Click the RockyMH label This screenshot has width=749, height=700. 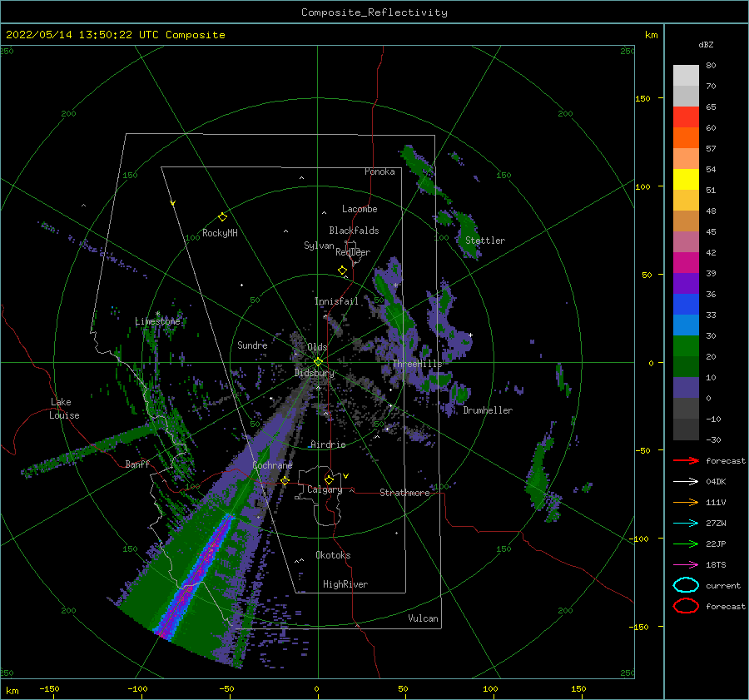(x=220, y=233)
